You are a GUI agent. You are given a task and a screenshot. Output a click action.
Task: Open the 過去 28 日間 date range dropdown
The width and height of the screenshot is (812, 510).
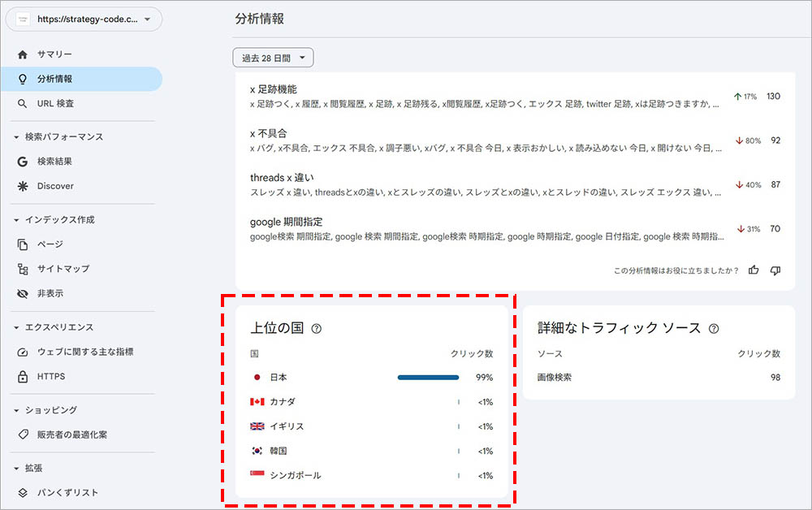pyautogui.click(x=273, y=58)
